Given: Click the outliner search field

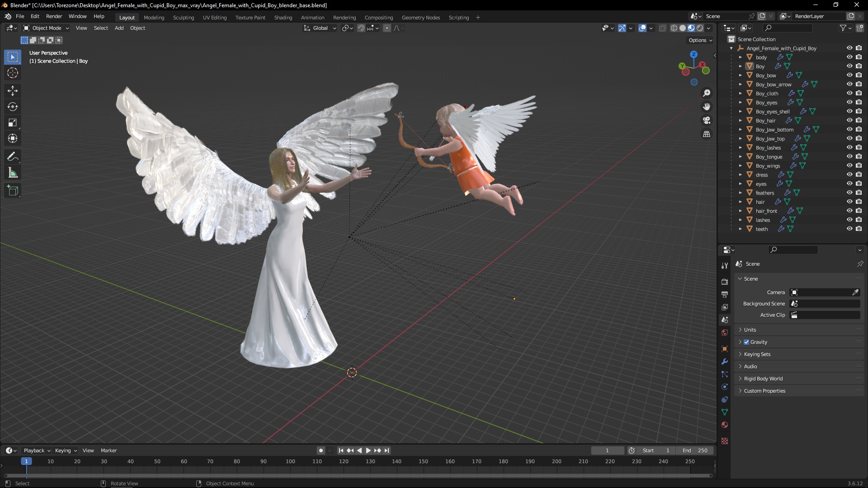Looking at the screenshot, I should point(788,28).
